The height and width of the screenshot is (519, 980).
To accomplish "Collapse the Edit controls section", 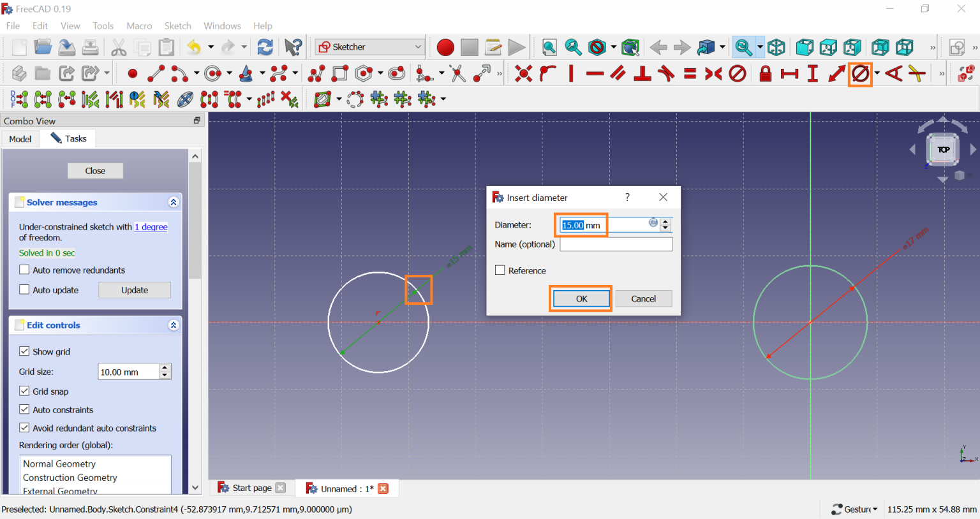I will tap(173, 325).
